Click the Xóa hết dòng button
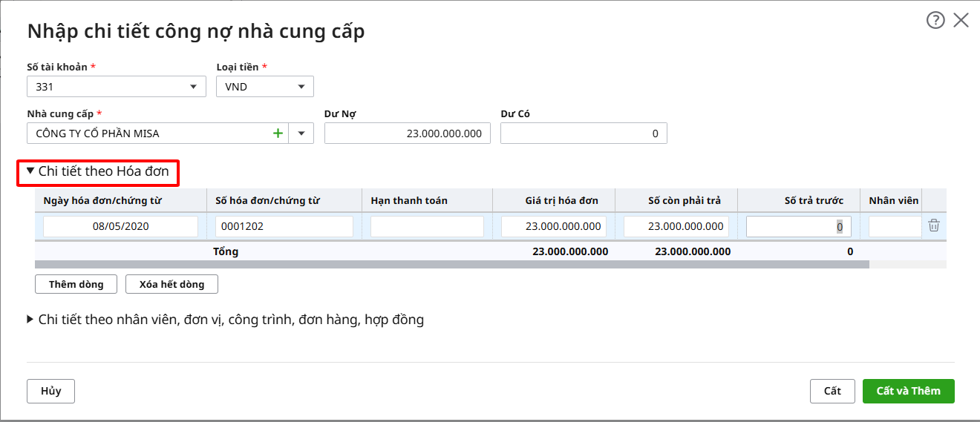This screenshot has width=980, height=422. click(171, 284)
